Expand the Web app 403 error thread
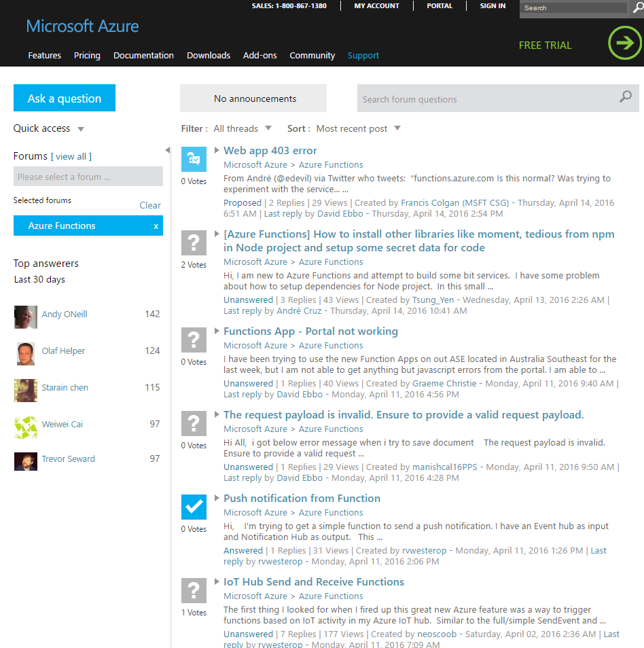Viewport: 644px width, 648px height. (x=217, y=150)
